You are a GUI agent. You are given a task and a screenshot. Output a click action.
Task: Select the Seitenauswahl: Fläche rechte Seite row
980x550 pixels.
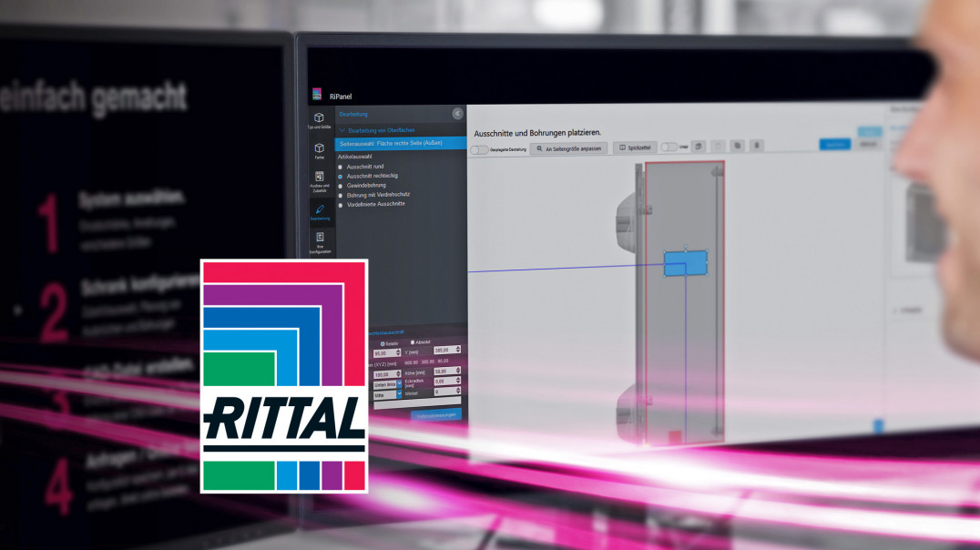point(401,143)
